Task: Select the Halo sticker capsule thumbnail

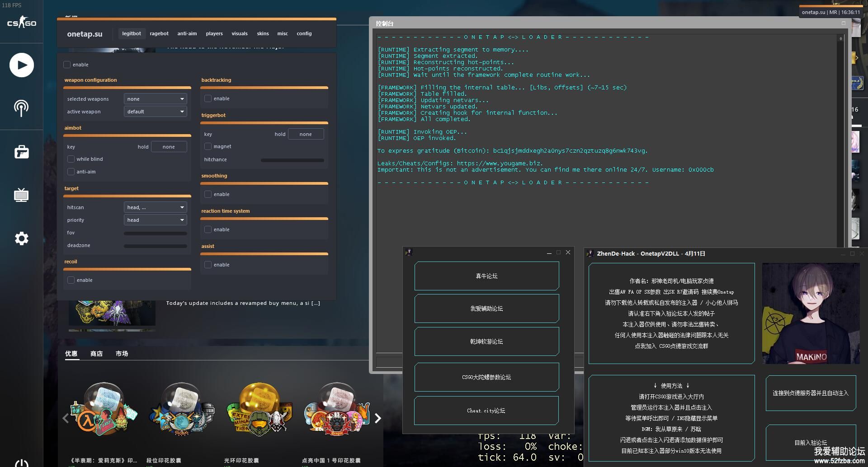Action: 259,410
